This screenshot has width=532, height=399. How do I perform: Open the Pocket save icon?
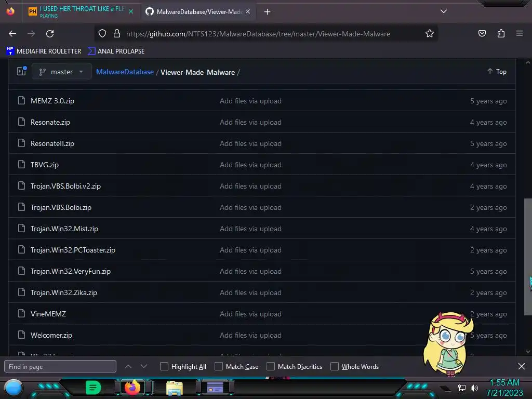(x=482, y=34)
